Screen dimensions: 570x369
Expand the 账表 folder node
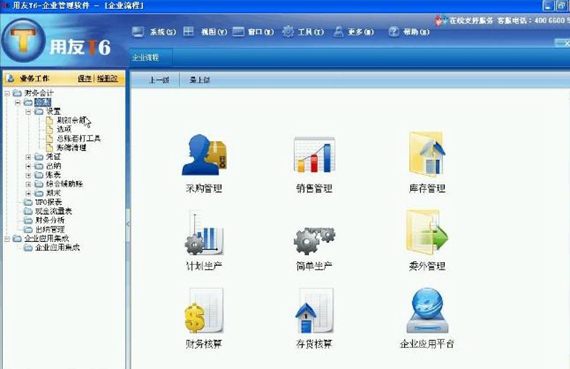pyautogui.click(x=28, y=175)
